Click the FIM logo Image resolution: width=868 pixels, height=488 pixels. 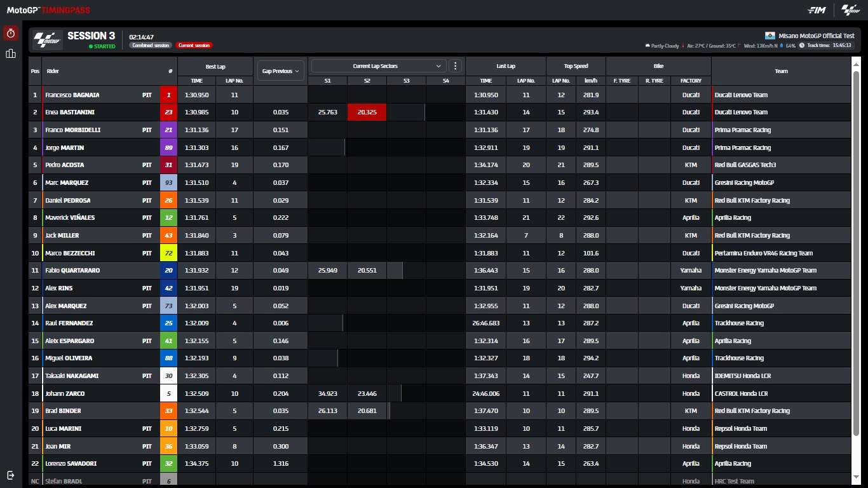click(817, 10)
